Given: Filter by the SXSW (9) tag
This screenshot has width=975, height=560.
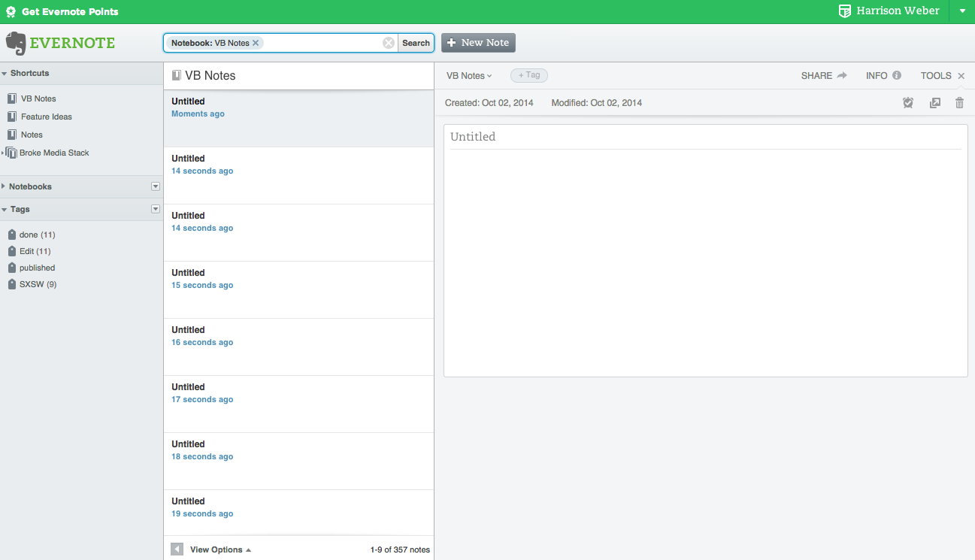Looking at the screenshot, I should [38, 284].
